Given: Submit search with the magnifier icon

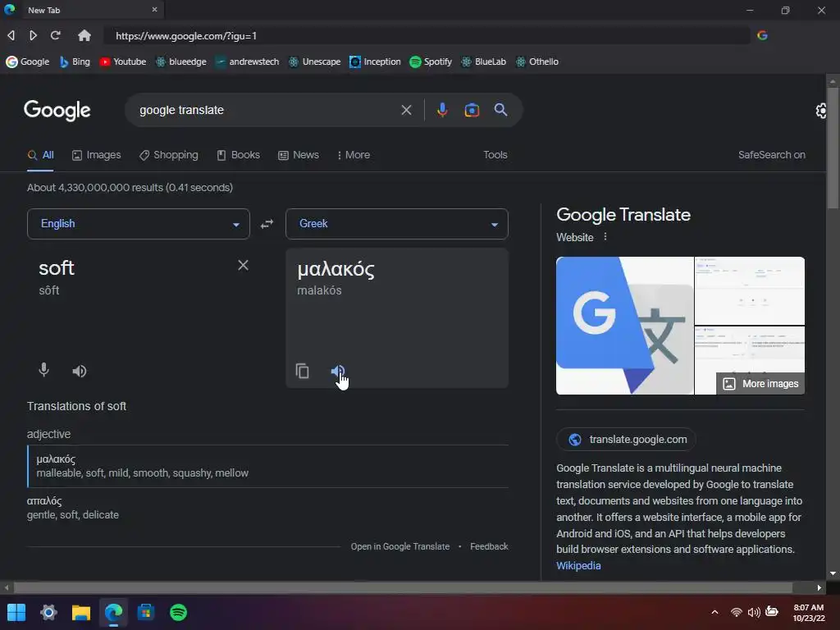Looking at the screenshot, I should pos(500,110).
